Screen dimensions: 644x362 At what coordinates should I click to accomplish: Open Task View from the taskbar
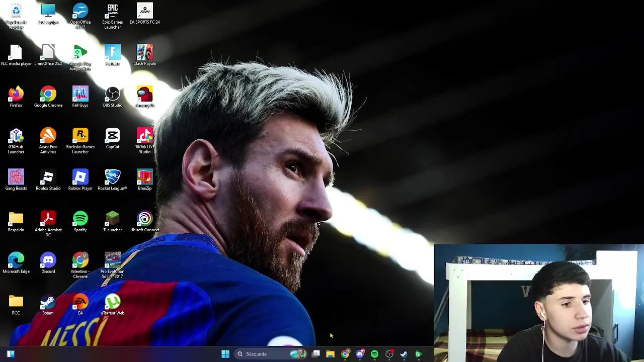(316, 354)
